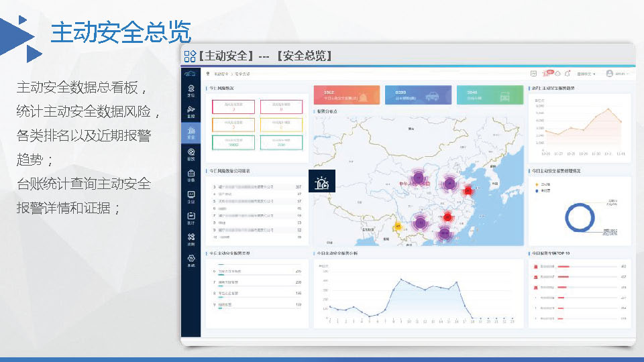Click the green 3948 summary card
The width and height of the screenshot is (644, 362).
pyautogui.click(x=490, y=95)
